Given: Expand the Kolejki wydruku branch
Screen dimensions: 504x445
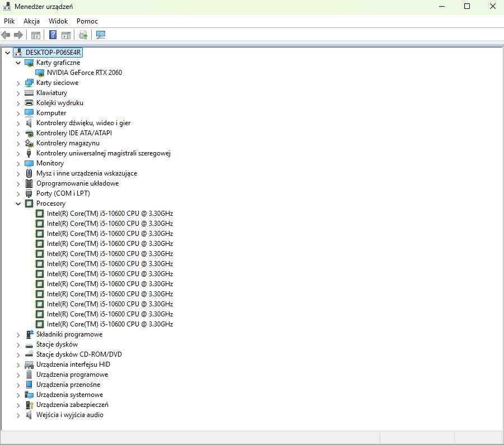Looking at the screenshot, I should click(x=18, y=103).
